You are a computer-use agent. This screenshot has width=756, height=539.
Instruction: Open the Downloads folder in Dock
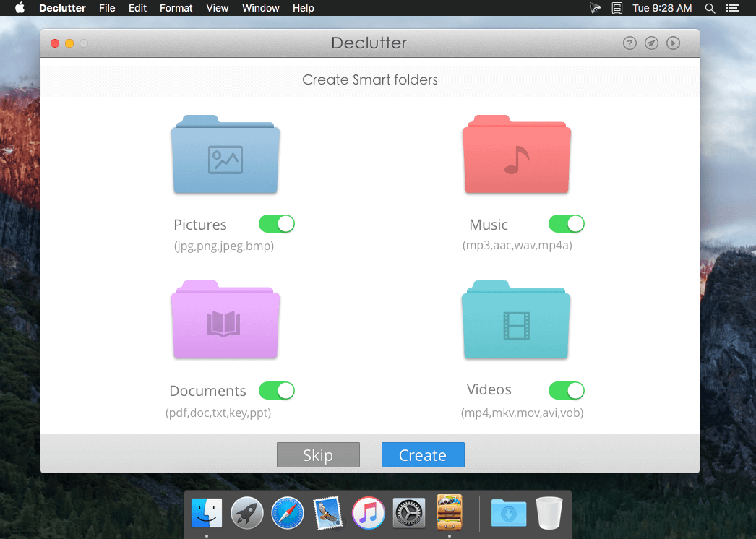pos(509,513)
